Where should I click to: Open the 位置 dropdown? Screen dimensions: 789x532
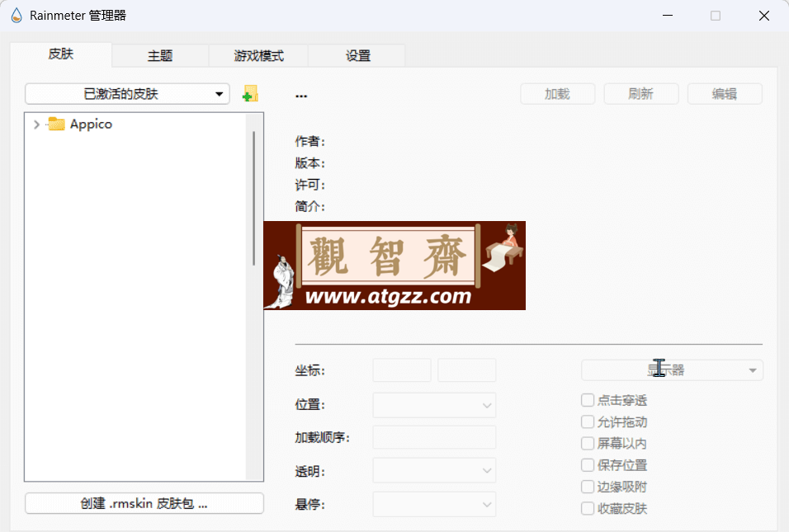pos(434,405)
